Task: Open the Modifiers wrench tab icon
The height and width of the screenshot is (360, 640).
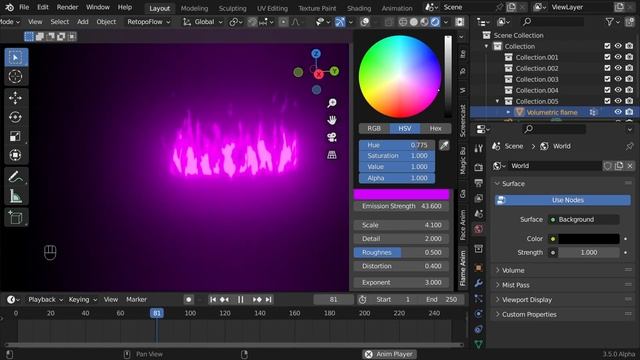Action: [x=478, y=283]
